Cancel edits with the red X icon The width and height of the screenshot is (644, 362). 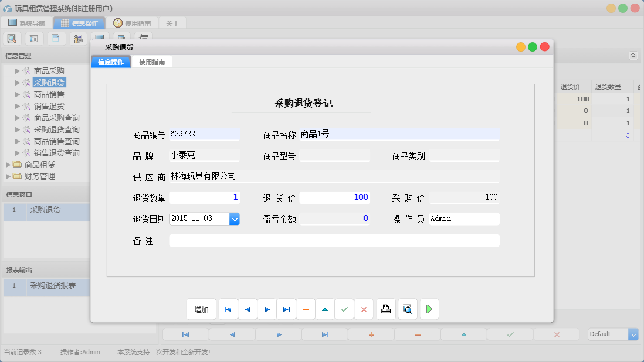click(x=364, y=309)
